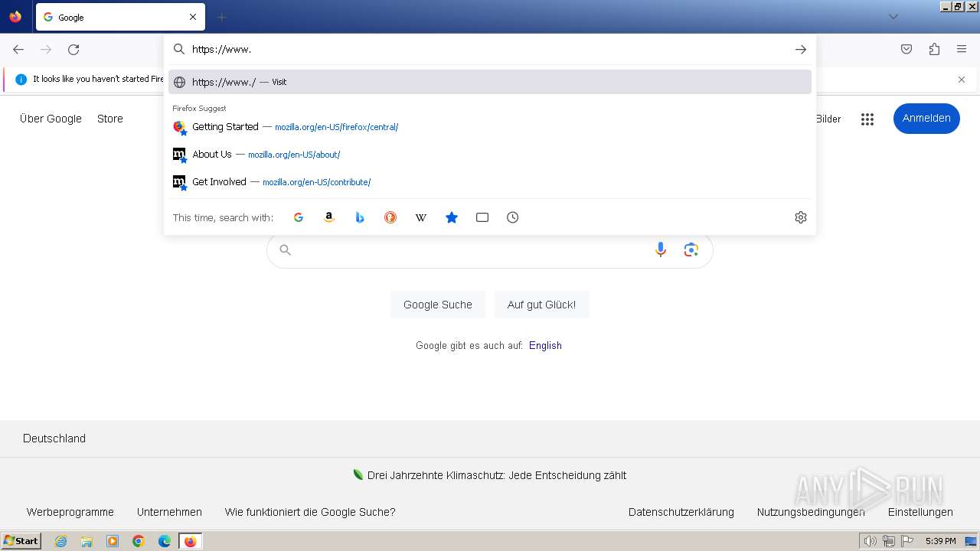
Task: Open Einstellungen in footer
Action: pos(920,512)
